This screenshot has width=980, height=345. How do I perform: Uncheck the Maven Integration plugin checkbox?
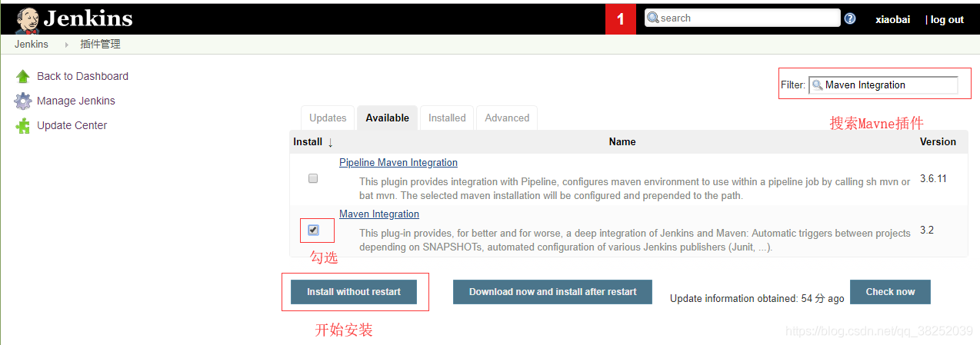(x=313, y=230)
